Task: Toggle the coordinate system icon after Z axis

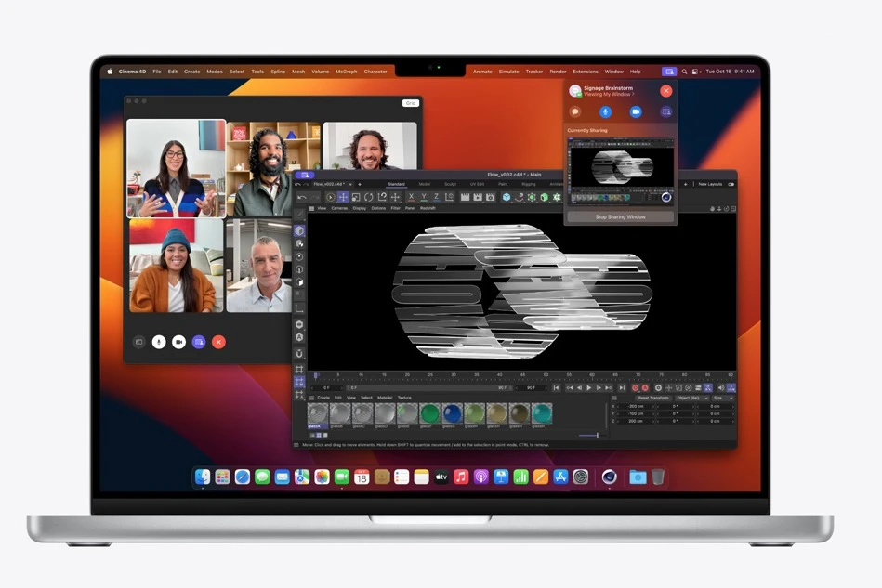Action: point(449,197)
